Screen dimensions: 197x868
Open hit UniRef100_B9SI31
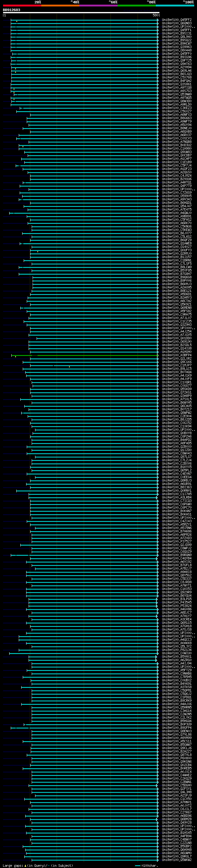(x=177, y=33)
